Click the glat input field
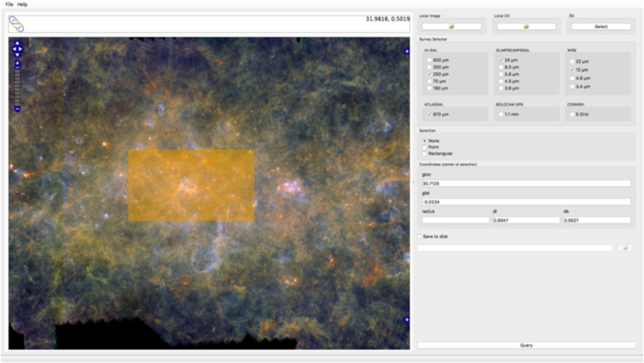 pos(526,202)
